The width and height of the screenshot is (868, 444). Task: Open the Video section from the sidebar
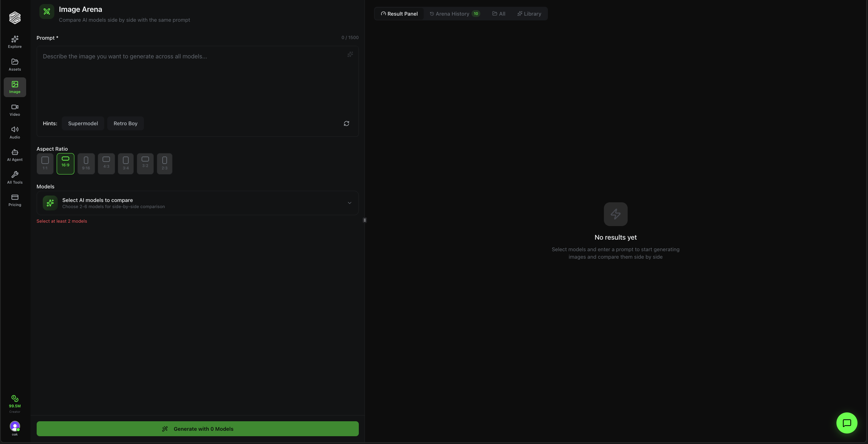15,109
